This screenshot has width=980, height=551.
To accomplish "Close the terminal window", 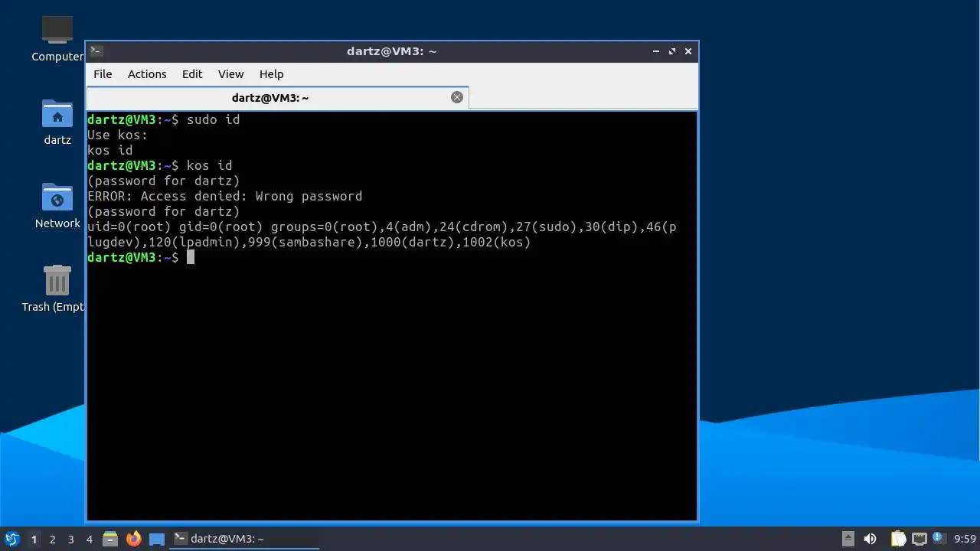I will pyautogui.click(x=688, y=51).
